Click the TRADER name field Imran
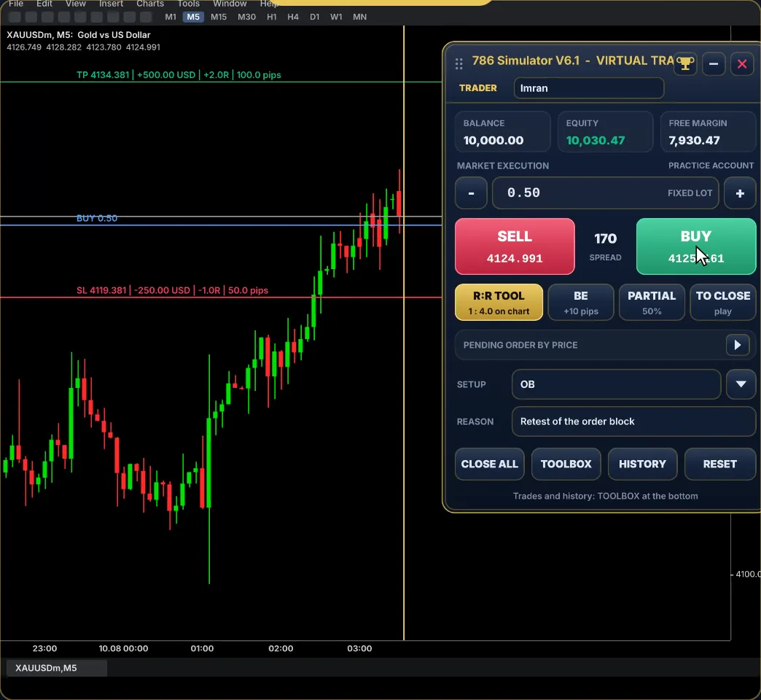This screenshot has height=700, width=761. click(x=588, y=87)
